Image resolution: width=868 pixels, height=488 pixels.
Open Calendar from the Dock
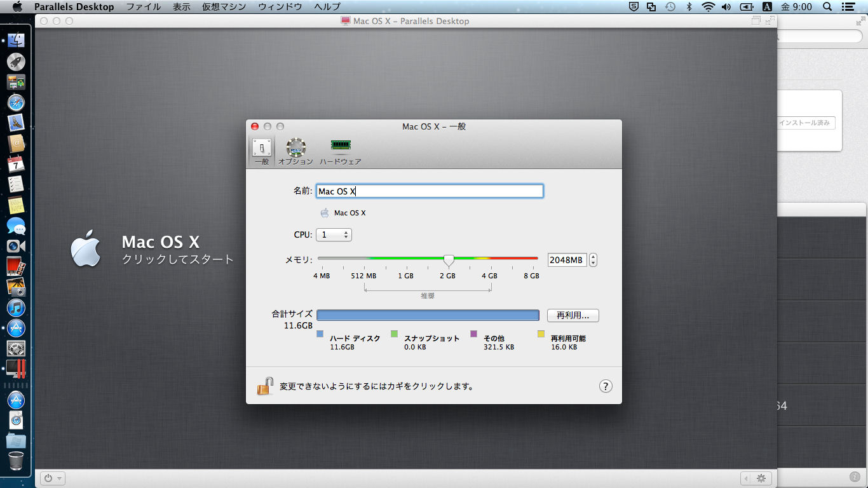[16, 164]
